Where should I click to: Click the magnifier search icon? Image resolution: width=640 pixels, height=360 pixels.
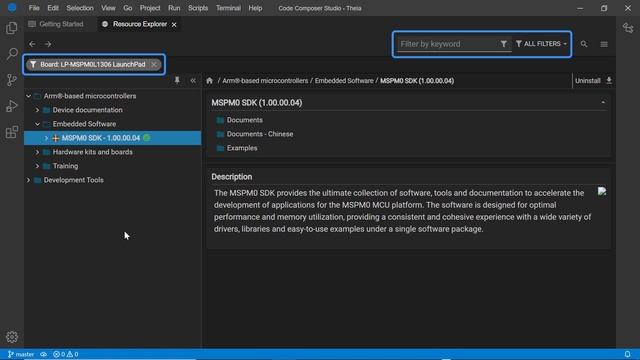click(x=584, y=44)
